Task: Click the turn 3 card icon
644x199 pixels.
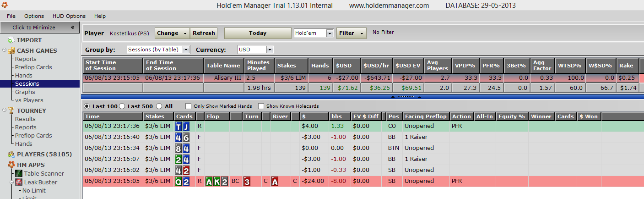Action: [247, 181]
